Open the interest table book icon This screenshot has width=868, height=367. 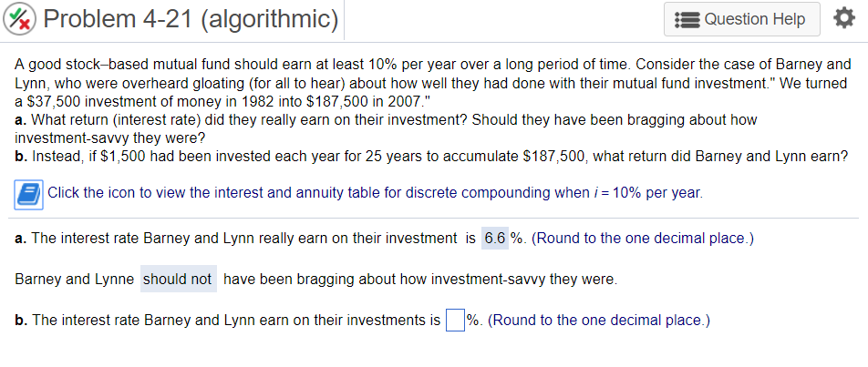[27, 193]
